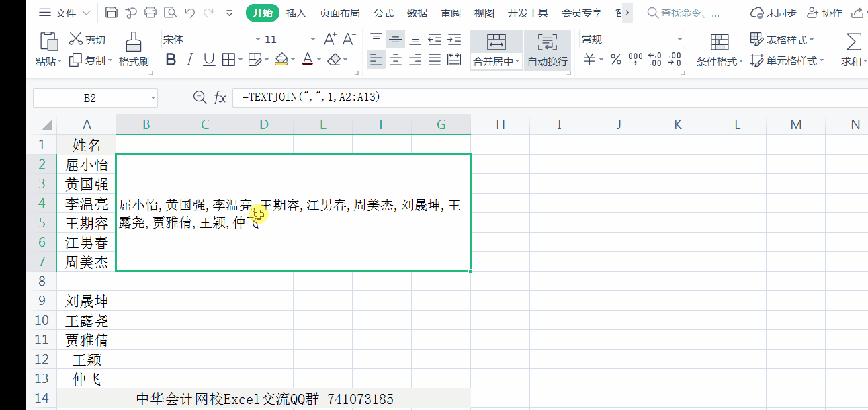This screenshot has height=410, width=868.
Task: Toggle center horizontal alignment
Action: (396, 60)
